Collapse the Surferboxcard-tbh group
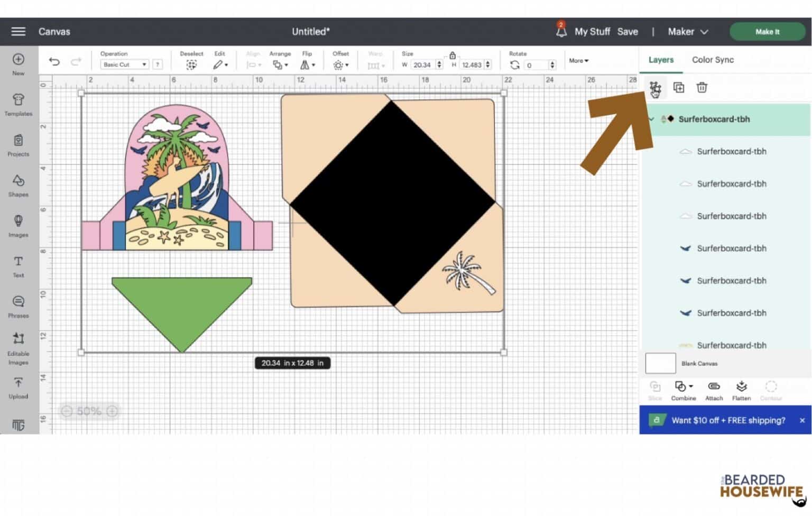The width and height of the screenshot is (812, 516). pyautogui.click(x=651, y=119)
